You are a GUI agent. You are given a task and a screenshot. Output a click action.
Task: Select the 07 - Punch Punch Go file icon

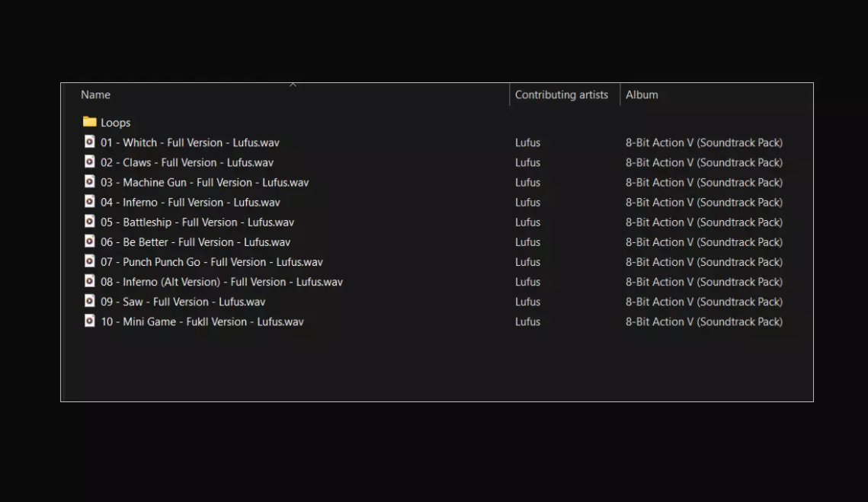click(x=90, y=261)
